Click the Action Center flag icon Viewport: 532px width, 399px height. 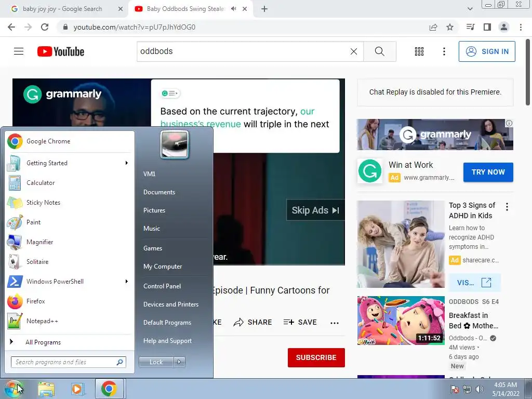coord(454,389)
